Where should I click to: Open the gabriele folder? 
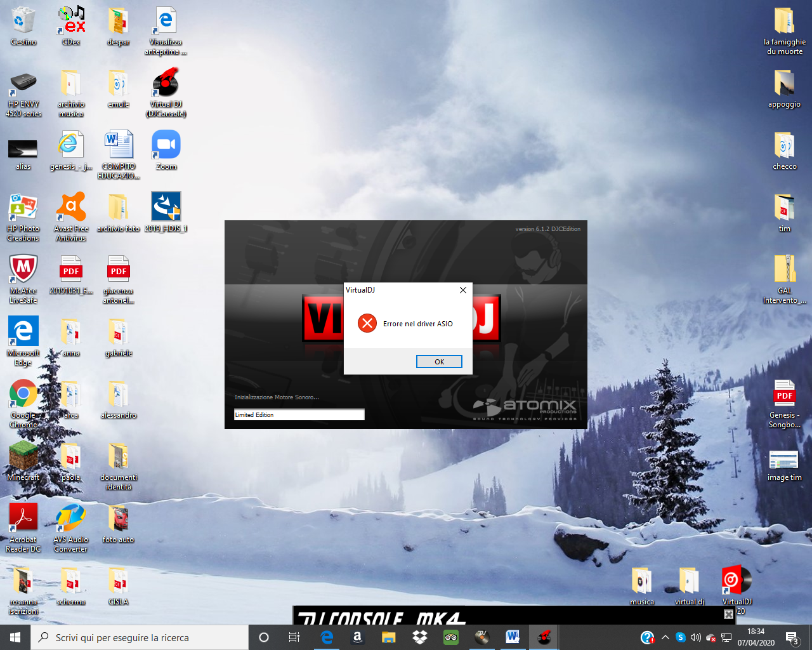coord(119,338)
